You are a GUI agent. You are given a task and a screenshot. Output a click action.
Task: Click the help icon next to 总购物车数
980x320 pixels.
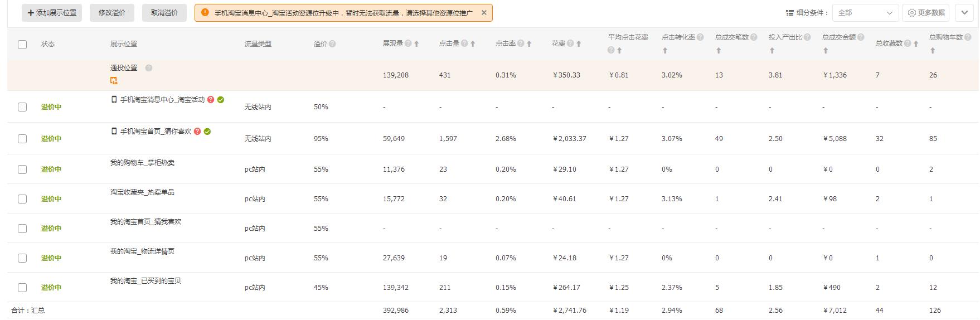(x=968, y=37)
